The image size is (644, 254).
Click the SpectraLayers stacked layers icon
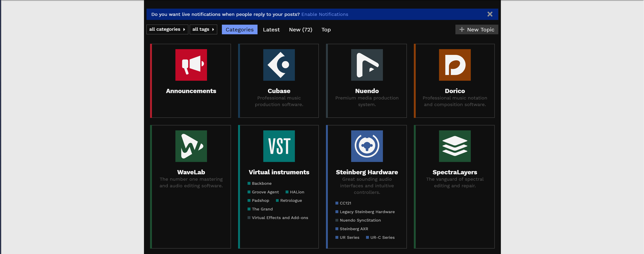(455, 146)
